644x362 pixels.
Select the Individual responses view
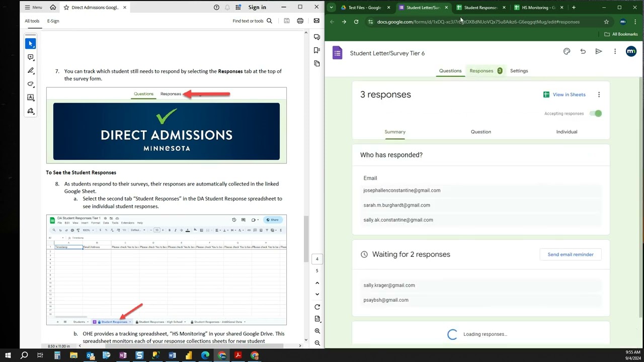pos(567,132)
